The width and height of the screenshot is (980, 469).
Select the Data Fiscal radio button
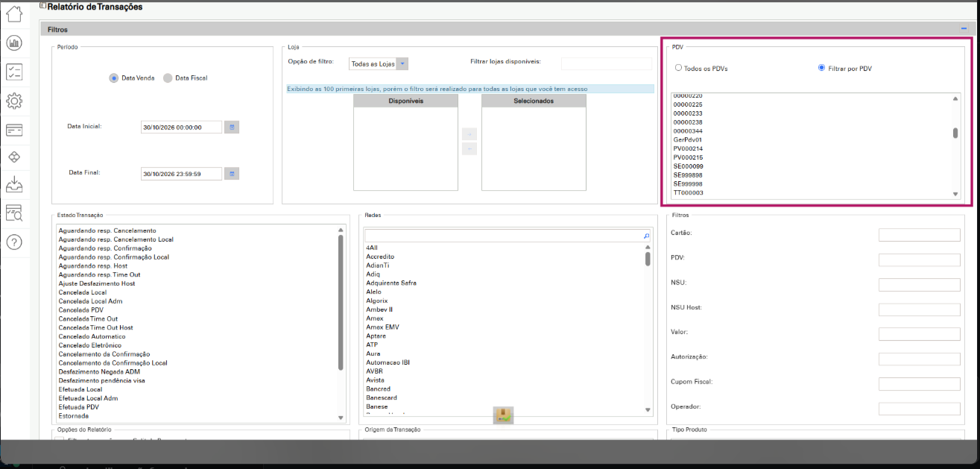[168, 78]
